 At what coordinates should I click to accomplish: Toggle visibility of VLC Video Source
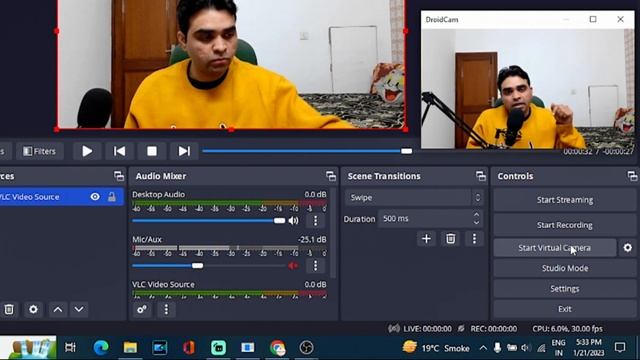(x=95, y=197)
